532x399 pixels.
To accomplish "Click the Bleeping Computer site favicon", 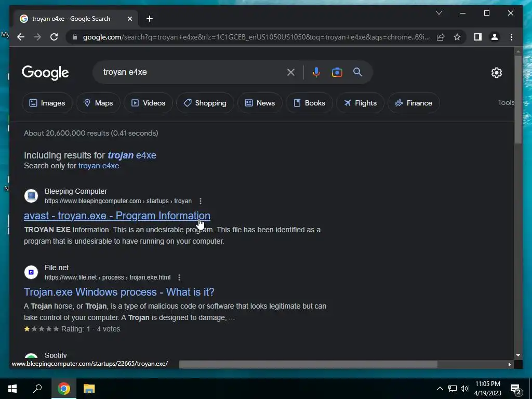I will [x=31, y=196].
